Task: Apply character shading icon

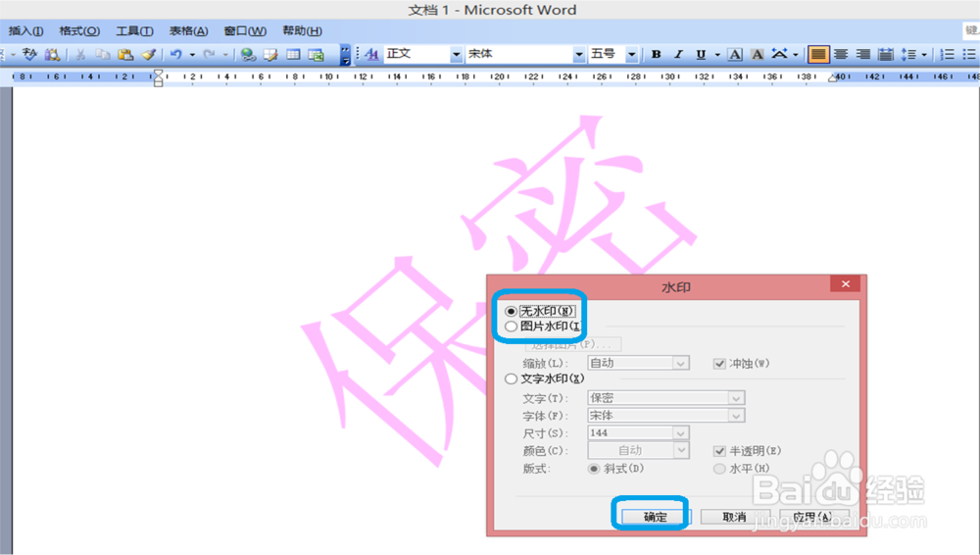Action: pos(757,55)
